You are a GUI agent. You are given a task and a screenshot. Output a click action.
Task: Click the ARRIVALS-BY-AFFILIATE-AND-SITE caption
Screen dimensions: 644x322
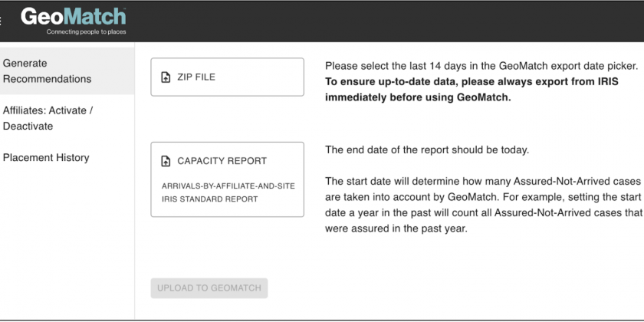coord(228,186)
